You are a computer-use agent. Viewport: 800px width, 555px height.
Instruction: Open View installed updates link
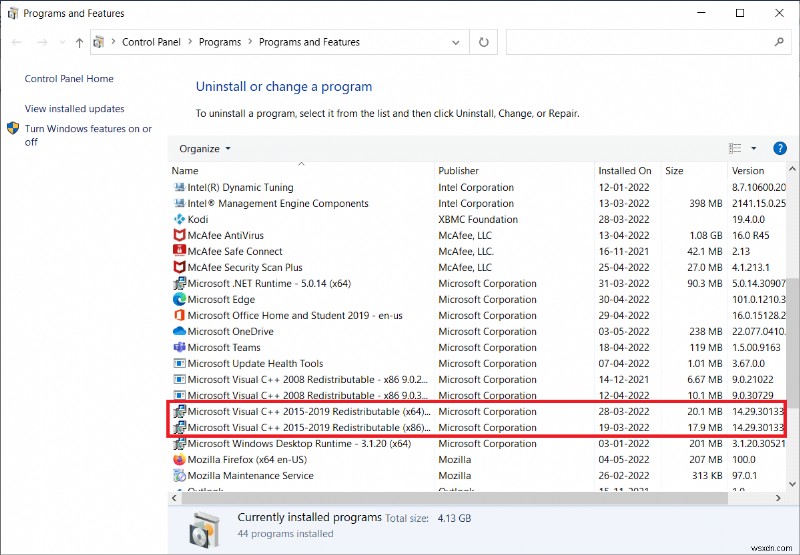tap(74, 109)
